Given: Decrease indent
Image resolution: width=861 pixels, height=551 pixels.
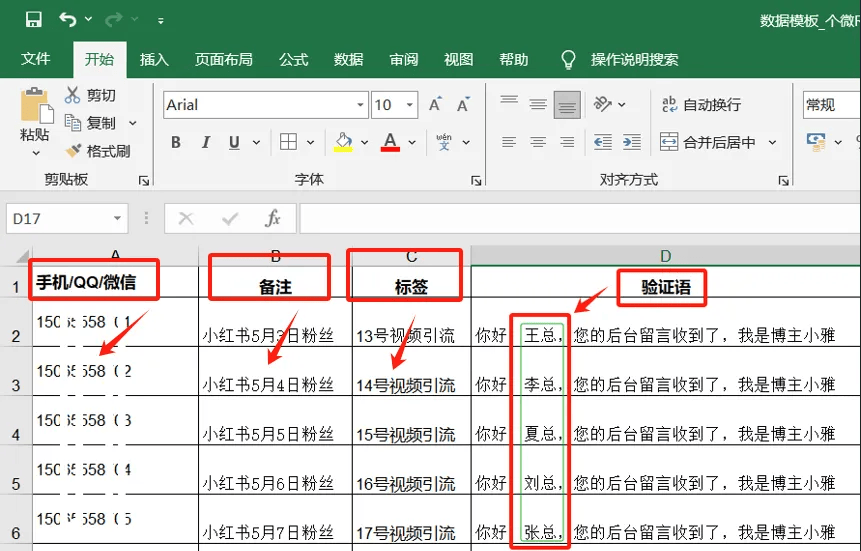Looking at the screenshot, I should click(x=603, y=142).
